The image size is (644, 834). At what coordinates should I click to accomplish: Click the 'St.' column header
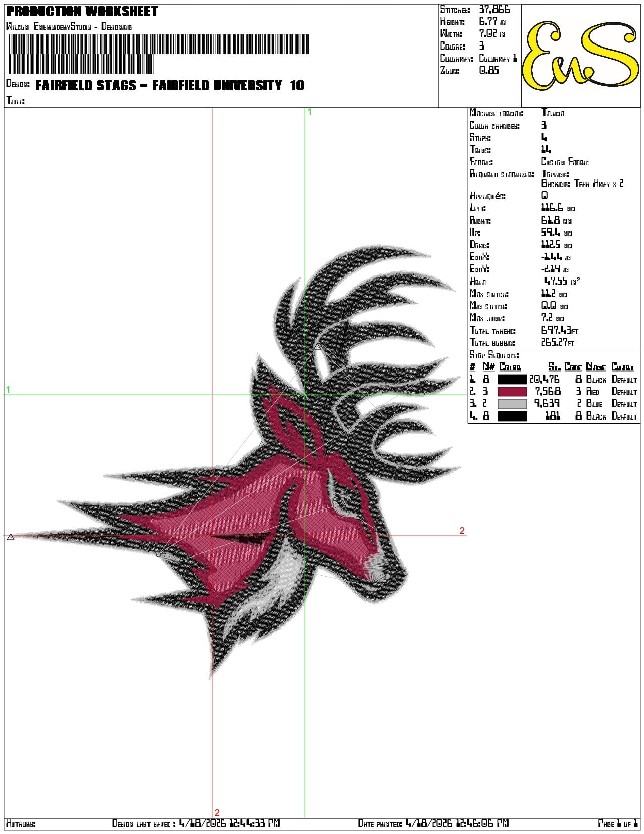click(x=554, y=367)
